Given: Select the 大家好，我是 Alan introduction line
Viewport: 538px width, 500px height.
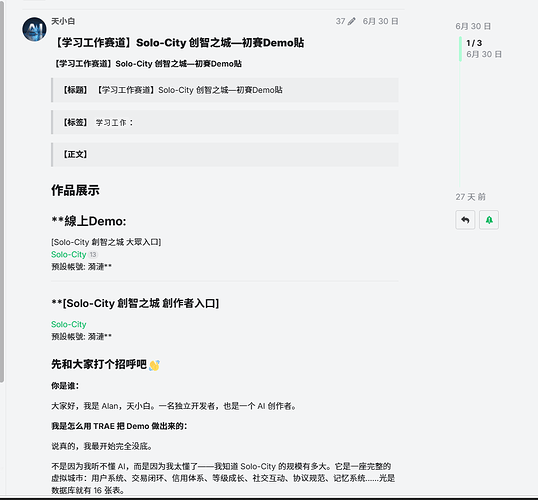Looking at the screenshot, I should pyautogui.click(x=174, y=406).
